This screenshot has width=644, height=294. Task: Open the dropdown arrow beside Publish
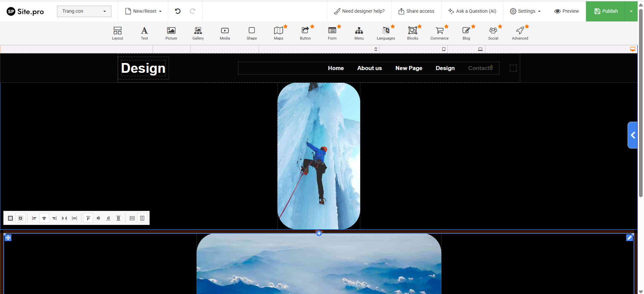point(631,11)
